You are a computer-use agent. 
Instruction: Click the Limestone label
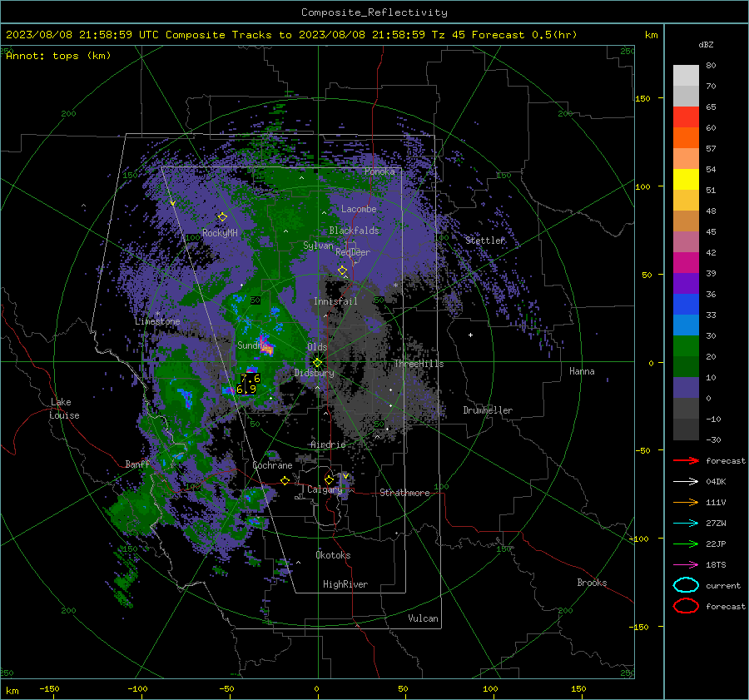click(157, 321)
